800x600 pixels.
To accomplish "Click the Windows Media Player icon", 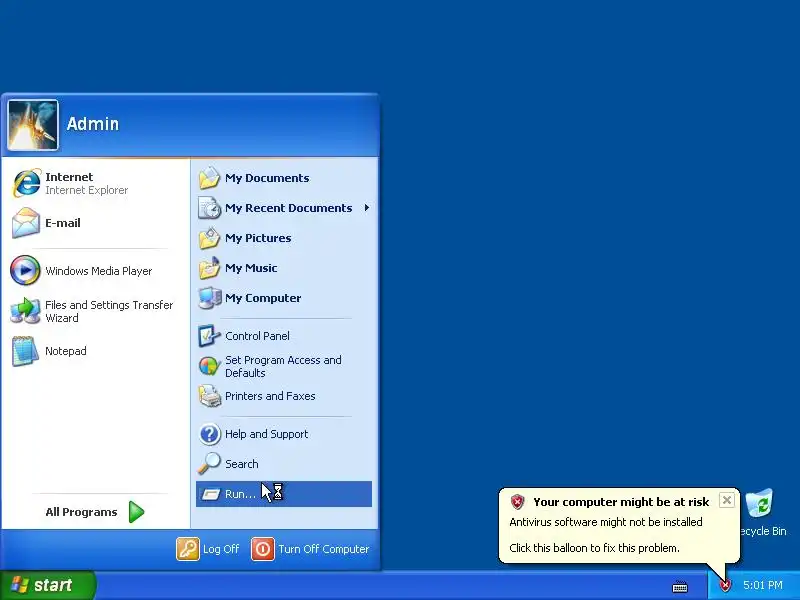I will [25, 270].
